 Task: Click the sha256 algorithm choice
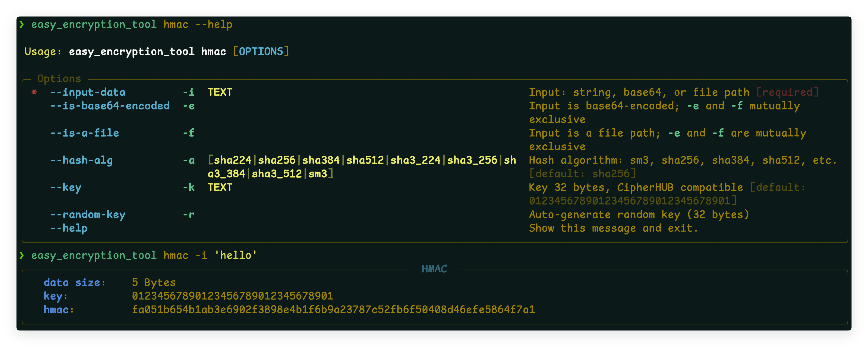277,160
